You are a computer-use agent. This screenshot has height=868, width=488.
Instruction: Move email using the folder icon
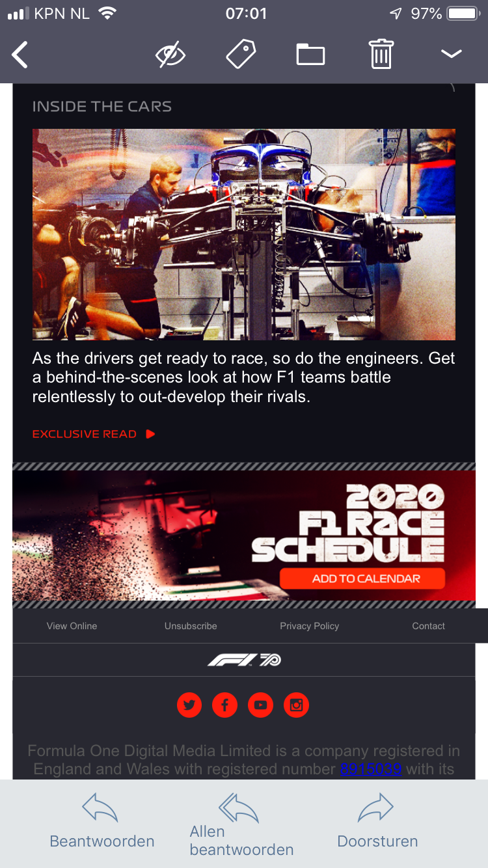pos(310,55)
